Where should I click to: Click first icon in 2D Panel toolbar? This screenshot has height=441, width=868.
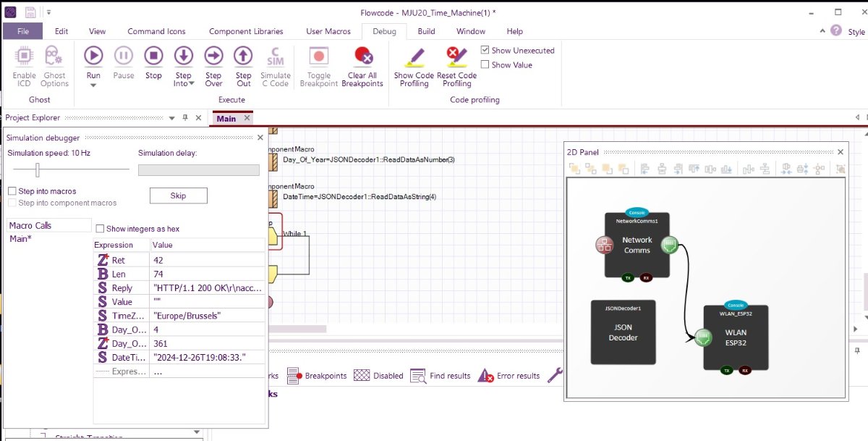coord(575,169)
